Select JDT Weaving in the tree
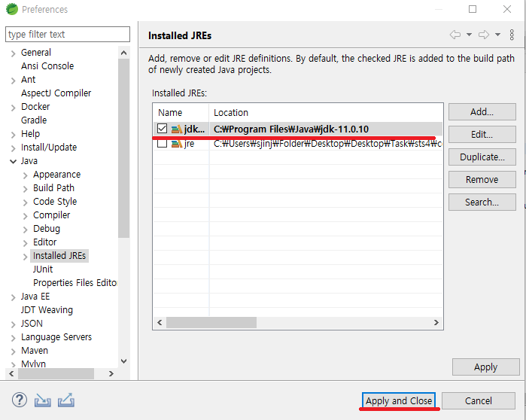526x420 pixels. tap(47, 310)
